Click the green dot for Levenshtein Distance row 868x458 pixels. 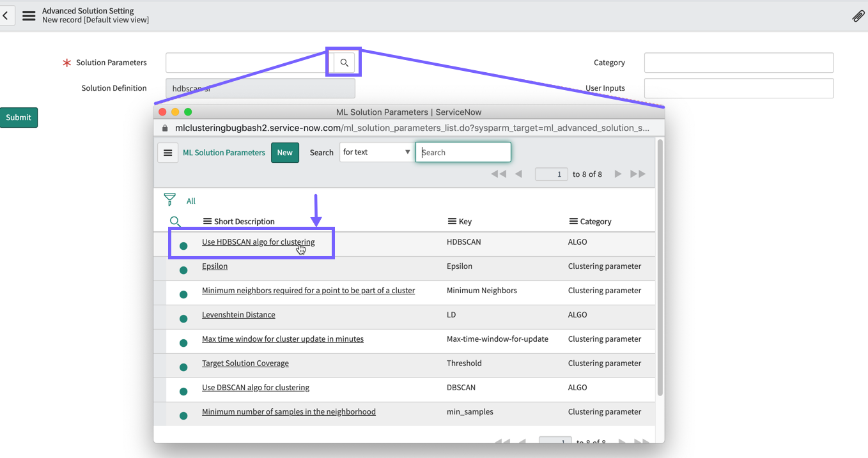[x=183, y=319]
